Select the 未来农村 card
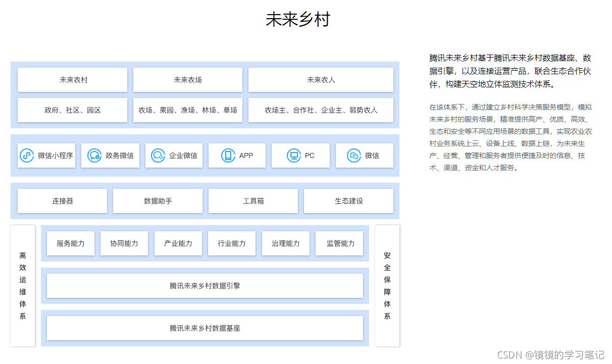612x364 pixels. [72, 80]
